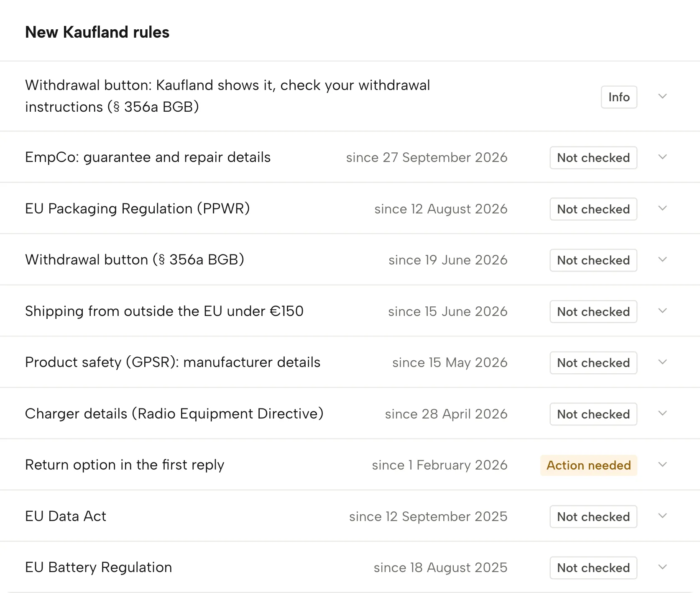
Task: Click Not checked badge for EU Battery Regulation
Action: pyautogui.click(x=593, y=568)
